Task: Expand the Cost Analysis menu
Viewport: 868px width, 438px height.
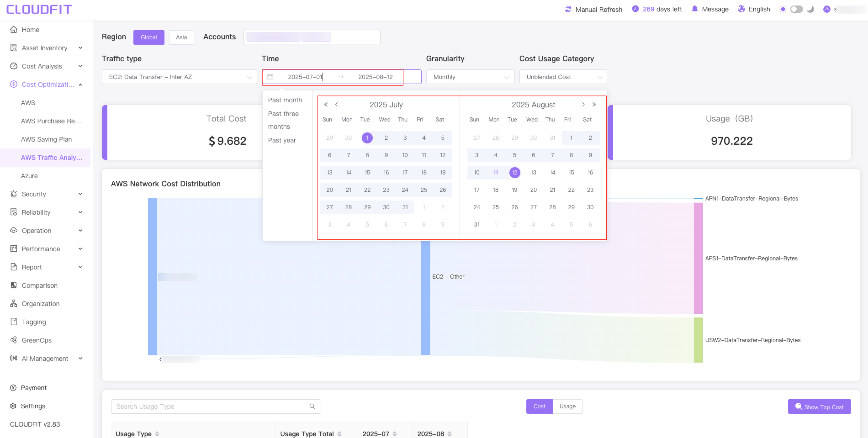Action: pos(80,66)
